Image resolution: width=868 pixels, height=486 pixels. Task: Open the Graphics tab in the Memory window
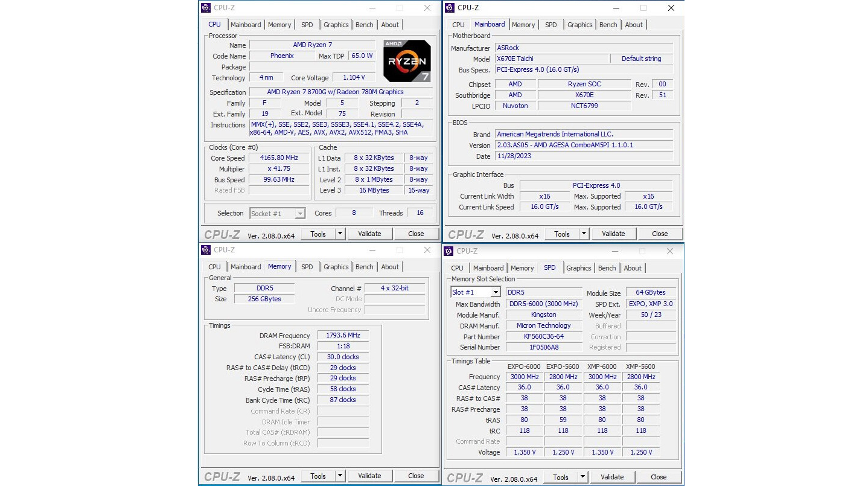point(336,267)
